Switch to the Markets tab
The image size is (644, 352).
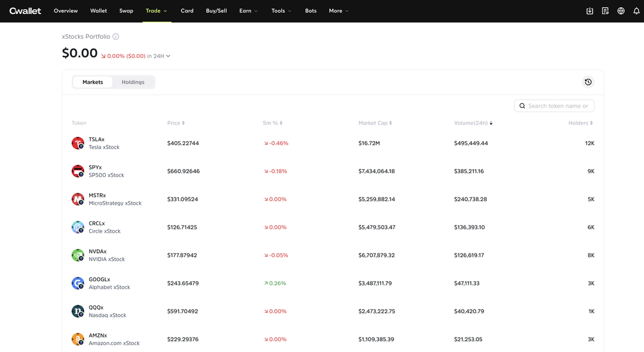pos(93,82)
